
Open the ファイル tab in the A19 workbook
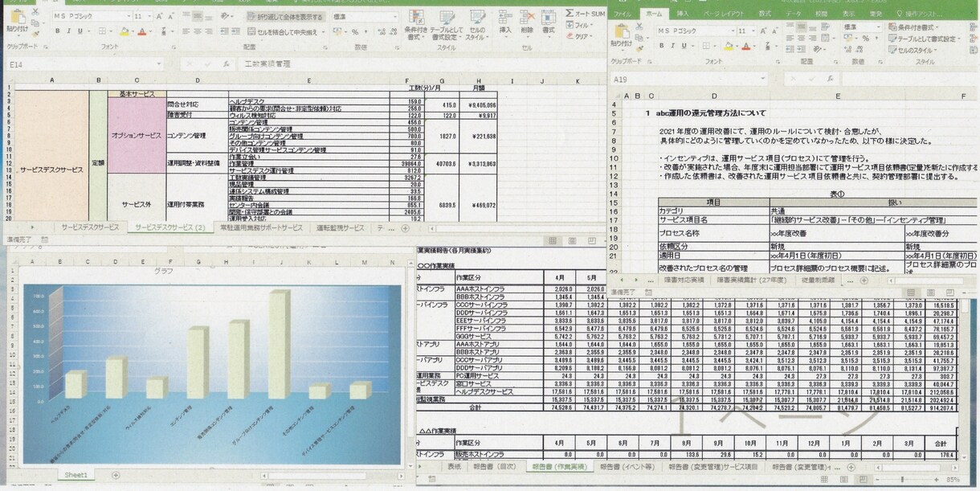coord(622,14)
